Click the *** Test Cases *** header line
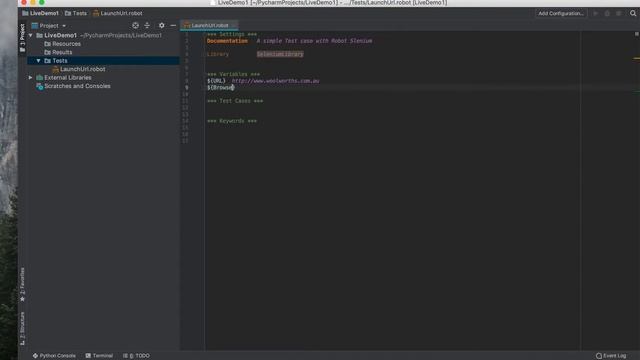640x360 pixels. (235, 101)
